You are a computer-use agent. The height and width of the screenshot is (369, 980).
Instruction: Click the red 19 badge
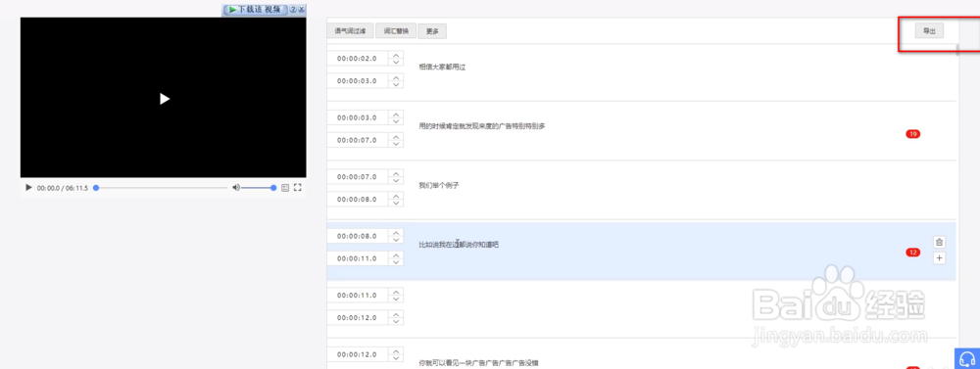pos(912,134)
